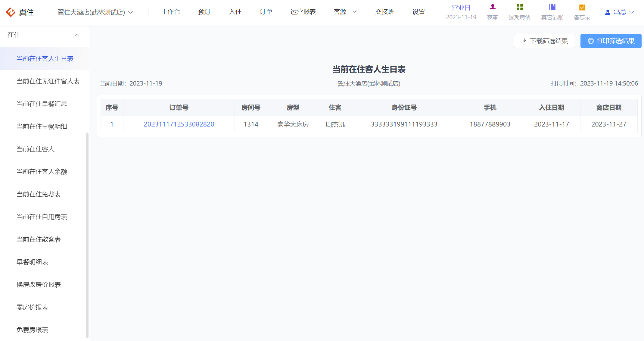644x341 pixels.
Task: Open the 夜审 night audit icon
Action: 493,7
